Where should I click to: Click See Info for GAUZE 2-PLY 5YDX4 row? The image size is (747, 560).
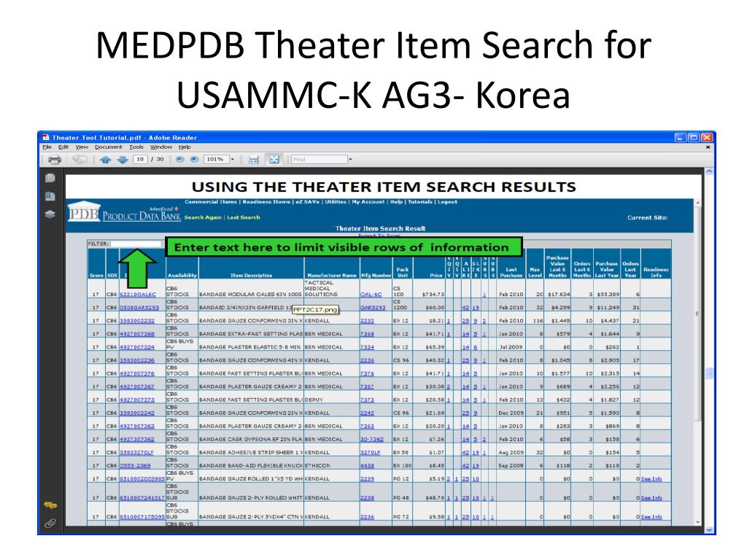pyautogui.click(x=651, y=517)
